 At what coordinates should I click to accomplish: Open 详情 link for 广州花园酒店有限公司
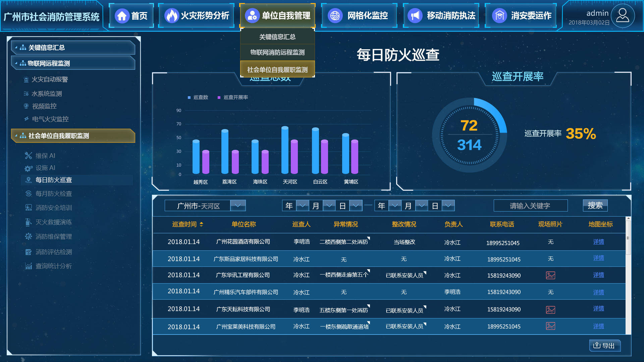(598, 242)
